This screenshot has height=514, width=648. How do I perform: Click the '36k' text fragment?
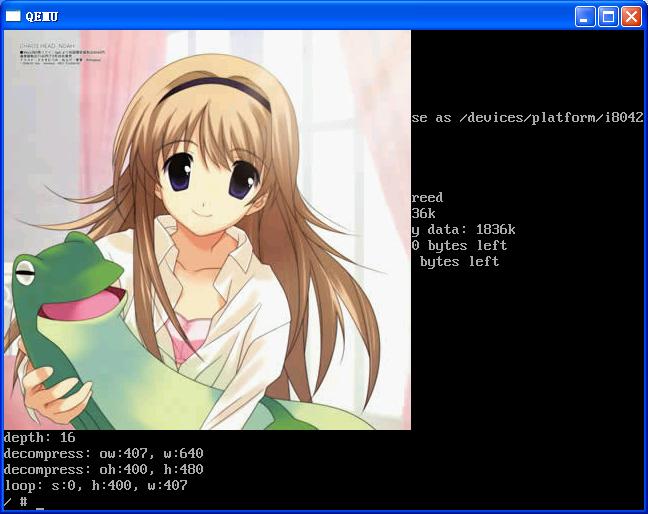click(x=423, y=214)
